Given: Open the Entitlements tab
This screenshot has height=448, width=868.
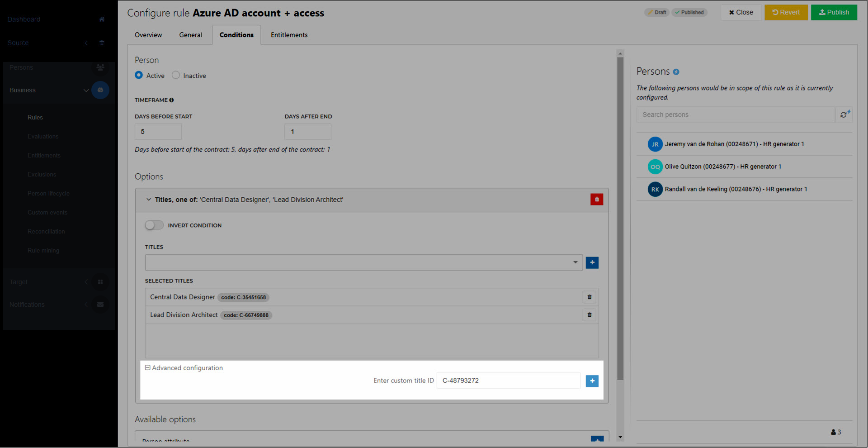Looking at the screenshot, I should tap(289, 35).
